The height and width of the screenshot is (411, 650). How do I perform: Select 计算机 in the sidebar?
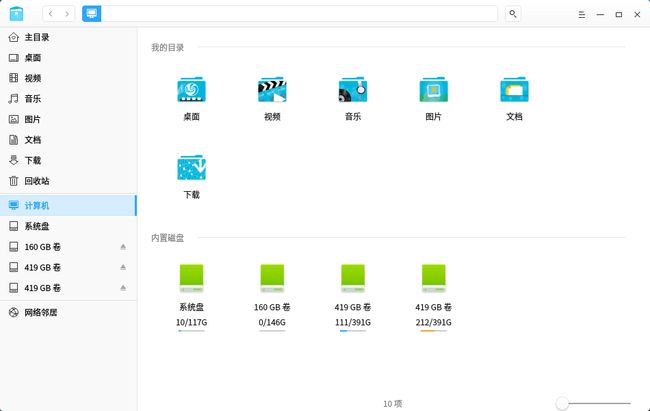pos(68,205)
